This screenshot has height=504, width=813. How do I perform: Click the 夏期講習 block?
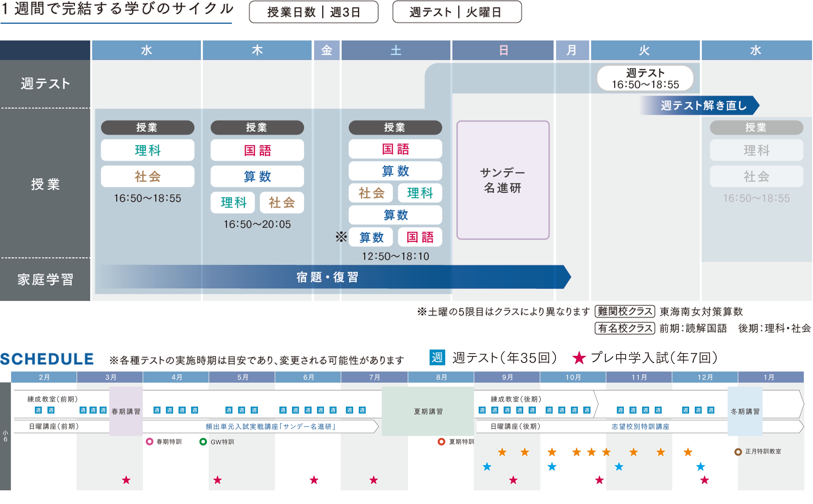pyautogui.click(x=428, y=411)
